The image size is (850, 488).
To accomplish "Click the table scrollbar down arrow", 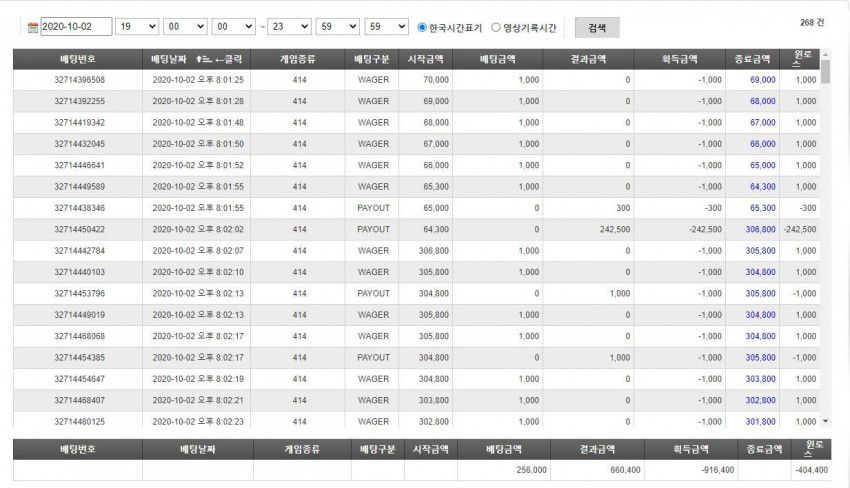I will click(x=826, y=421).
